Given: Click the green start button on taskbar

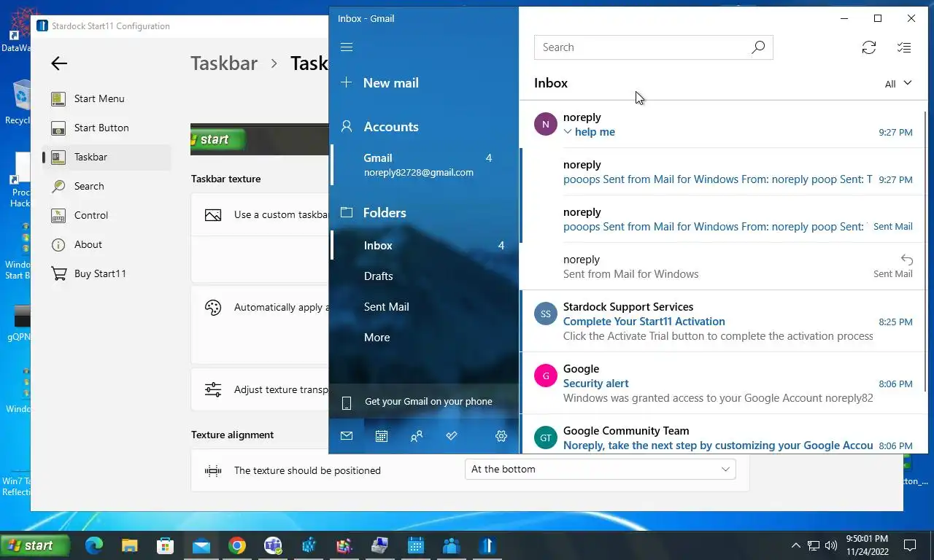Looking at the screenshot, I should click(35, 545).
